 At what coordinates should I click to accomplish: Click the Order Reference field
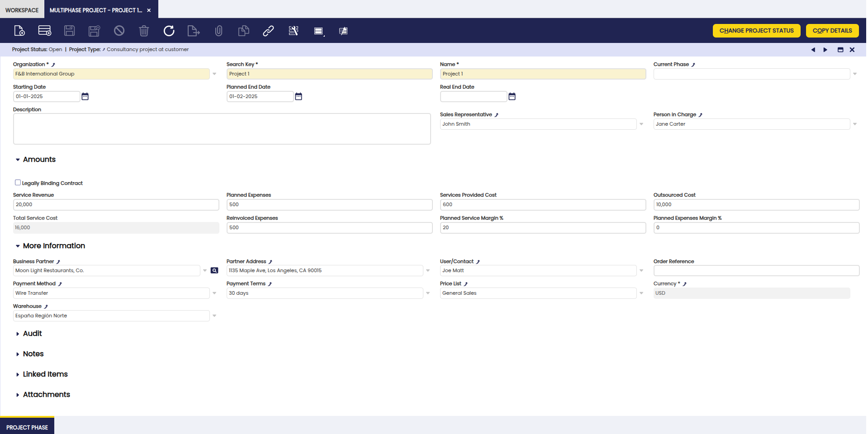(756, 270)
